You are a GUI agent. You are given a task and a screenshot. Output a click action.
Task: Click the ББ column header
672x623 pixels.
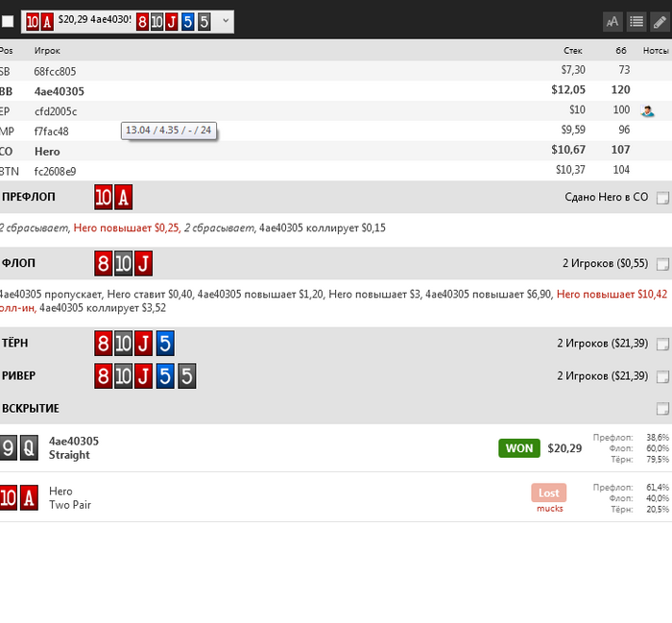coord(621,51)
